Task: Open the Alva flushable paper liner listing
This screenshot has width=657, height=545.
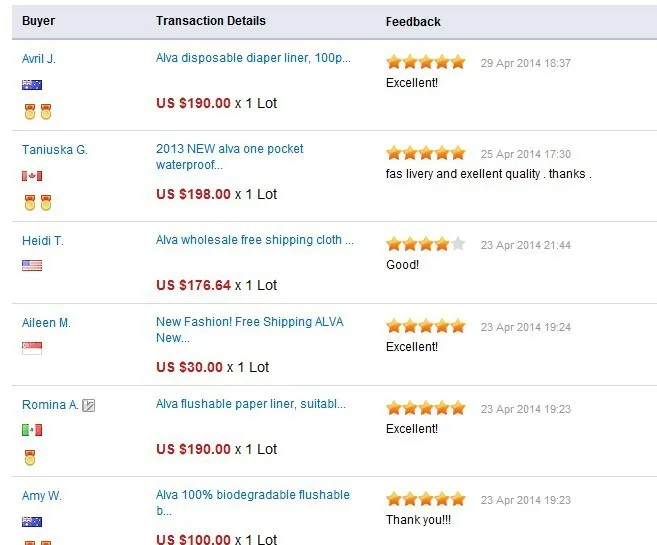Action: pyautogui.click(x=251, y=404)
